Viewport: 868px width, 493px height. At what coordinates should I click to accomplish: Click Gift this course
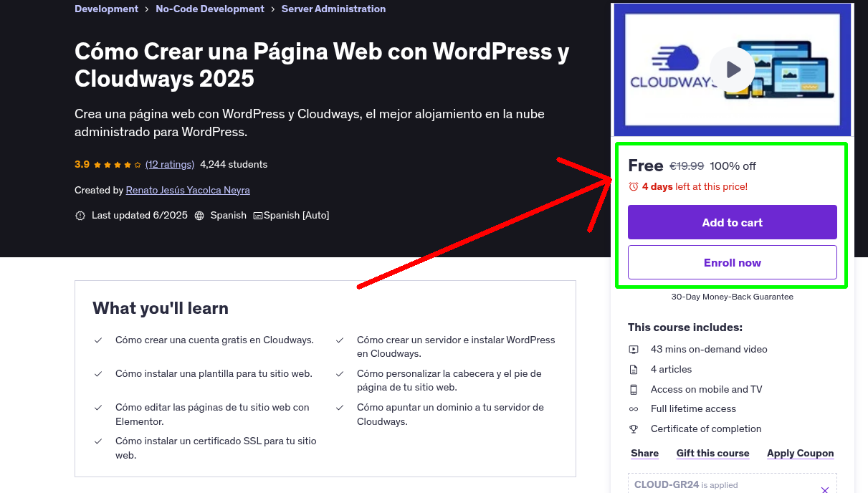(x=713, y=453)
